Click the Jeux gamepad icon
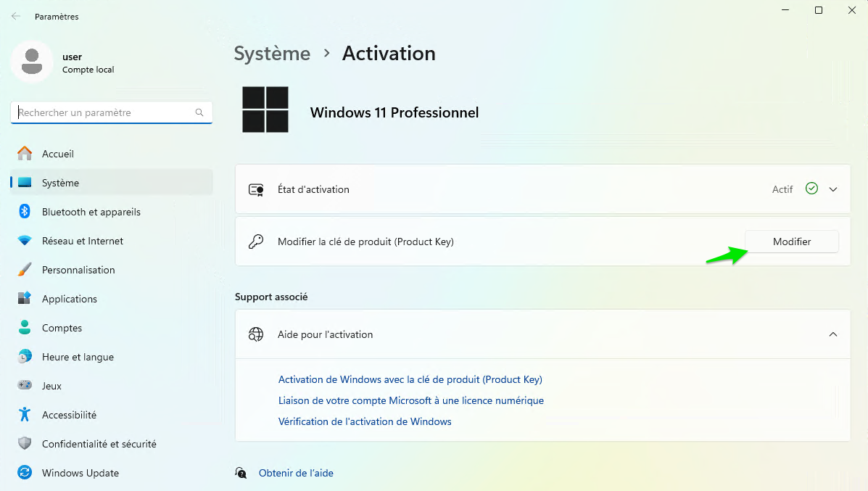Screen dimensions: 868x491 tap(25, 385)
